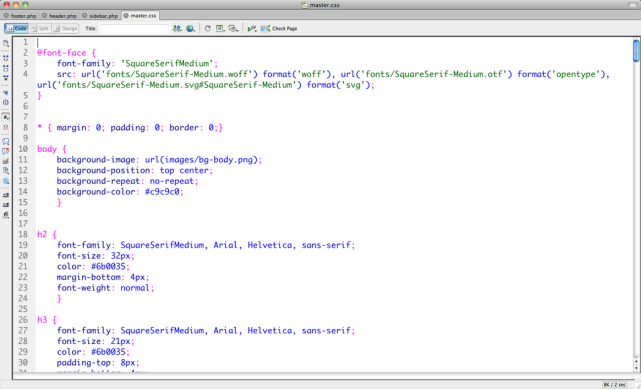Open the Recent Snippets icon
The image size is (641, 389).
(6, 171)
